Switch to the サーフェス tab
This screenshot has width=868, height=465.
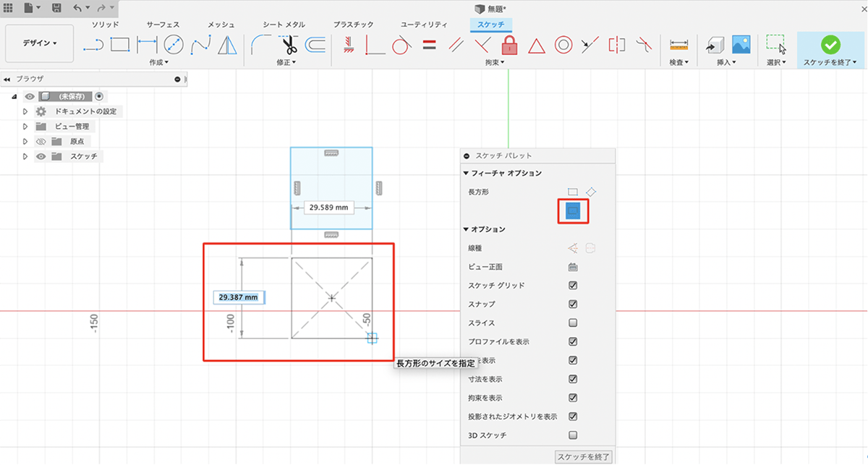coord(163,25)
